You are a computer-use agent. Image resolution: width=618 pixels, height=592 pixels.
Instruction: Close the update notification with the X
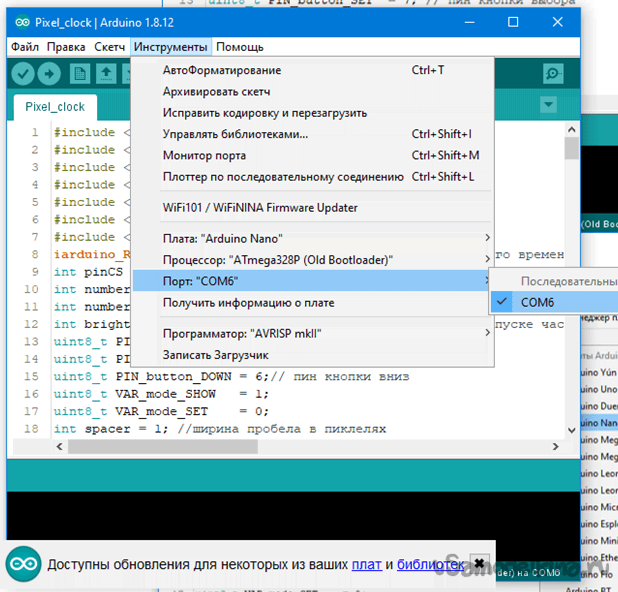click(479, 563)
